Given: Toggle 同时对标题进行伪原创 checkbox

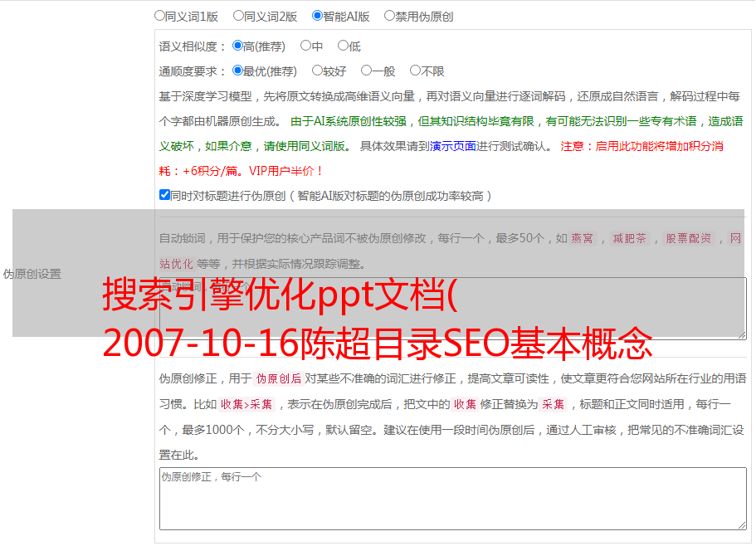Looking at the screenshot, I should pyautogui.click(x=164, y=195).
